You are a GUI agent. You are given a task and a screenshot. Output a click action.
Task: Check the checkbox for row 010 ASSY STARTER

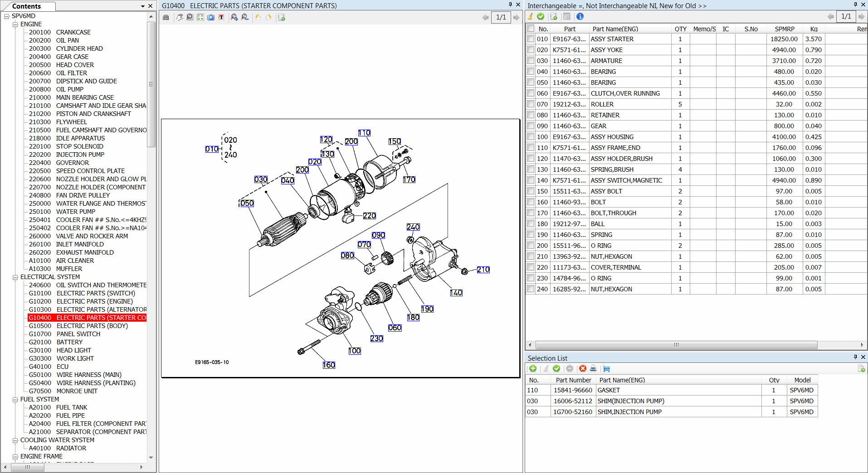[530, 39]
